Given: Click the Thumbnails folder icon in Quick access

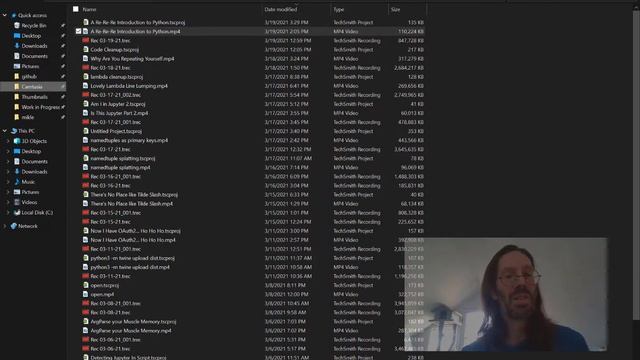Looking at the screenshot, I should [17, 97].
